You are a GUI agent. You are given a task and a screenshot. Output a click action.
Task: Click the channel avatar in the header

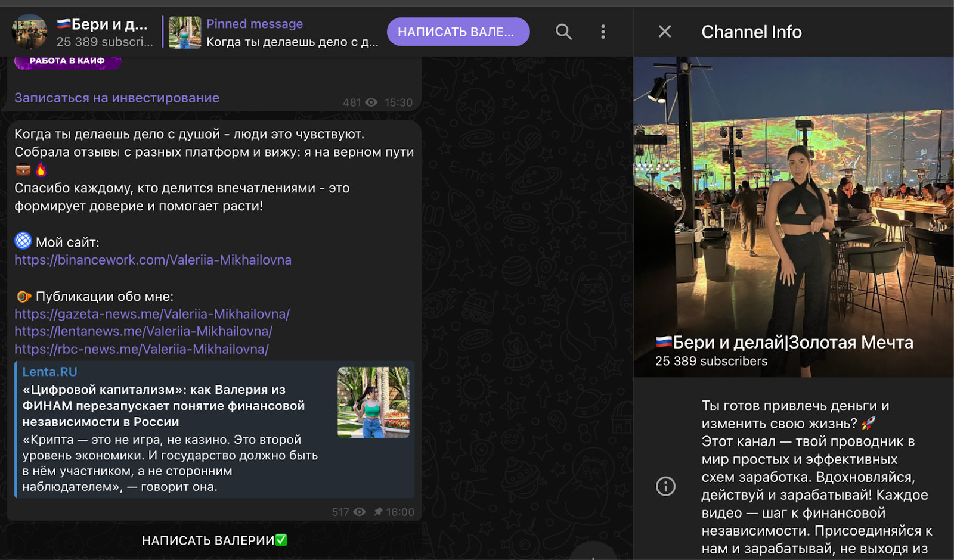point(29,32)
